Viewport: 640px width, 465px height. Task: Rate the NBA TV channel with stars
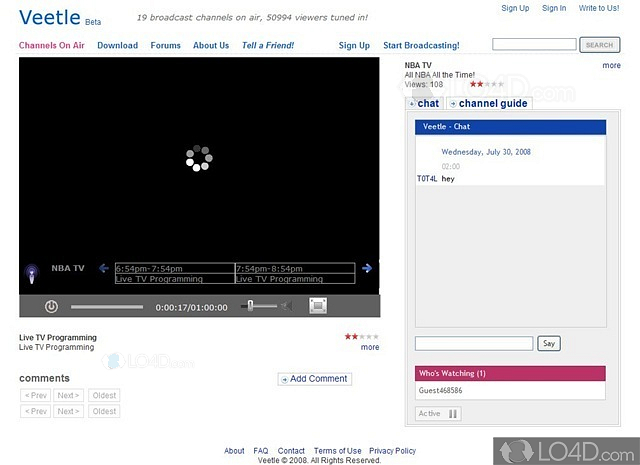click(488, 84)
